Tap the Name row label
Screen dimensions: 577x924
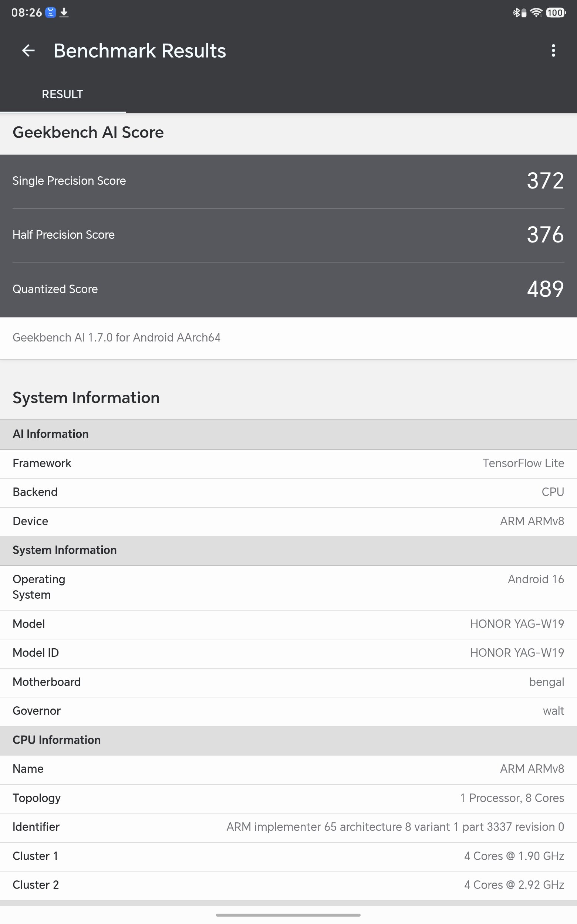(x=28, y=769)
